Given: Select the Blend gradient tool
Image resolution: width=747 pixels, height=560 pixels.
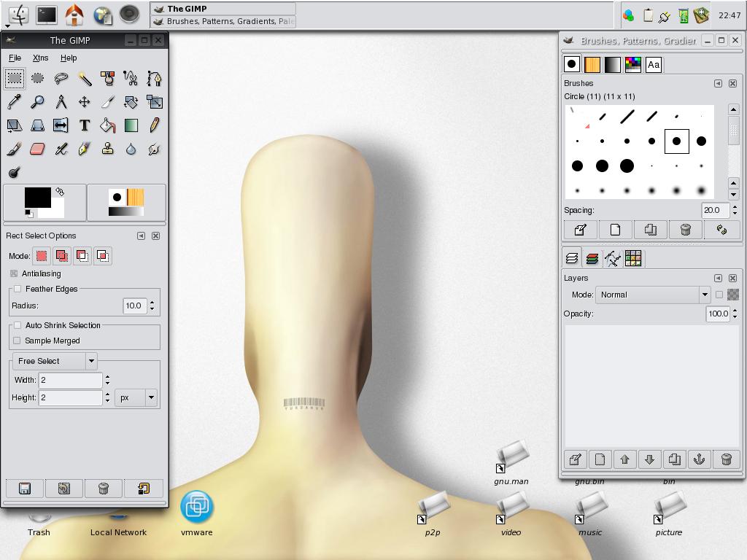Looking at the screenshot, I should coord(131,125).
